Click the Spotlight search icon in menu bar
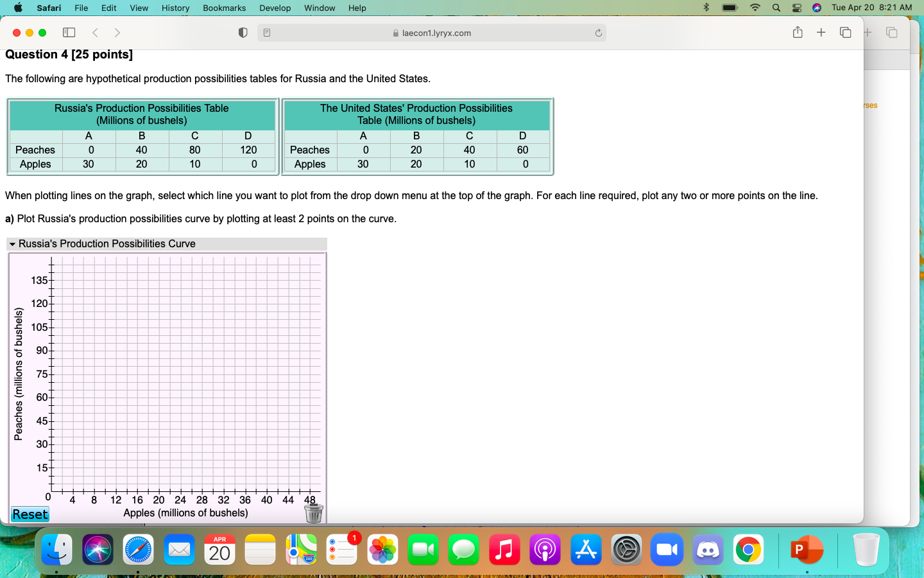 [776, 8]
